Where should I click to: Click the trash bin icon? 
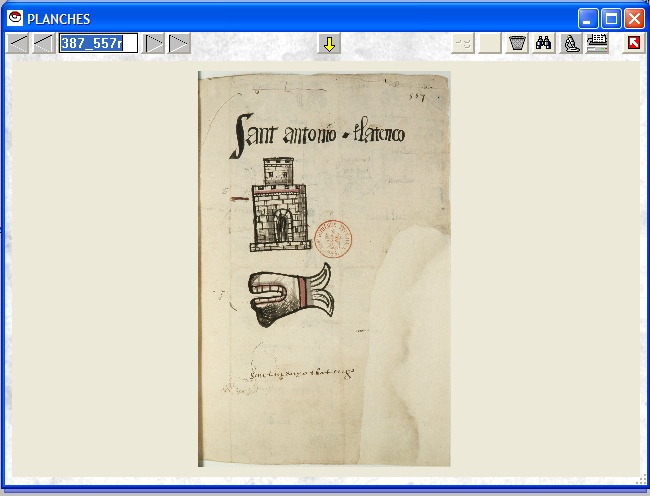coord(517,43)
